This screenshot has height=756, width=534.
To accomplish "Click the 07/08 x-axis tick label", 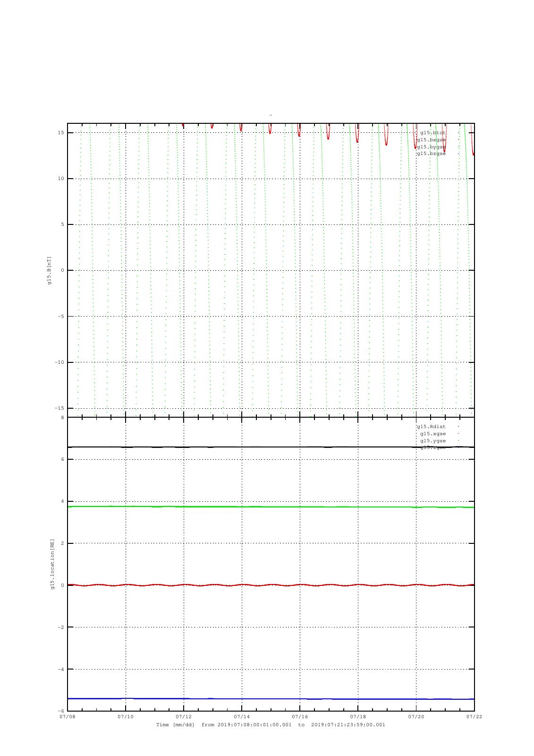I will (68, 717).
